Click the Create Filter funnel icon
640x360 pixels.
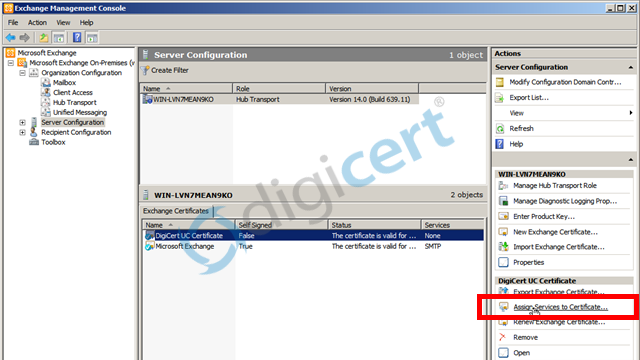(x=145, y=71)
